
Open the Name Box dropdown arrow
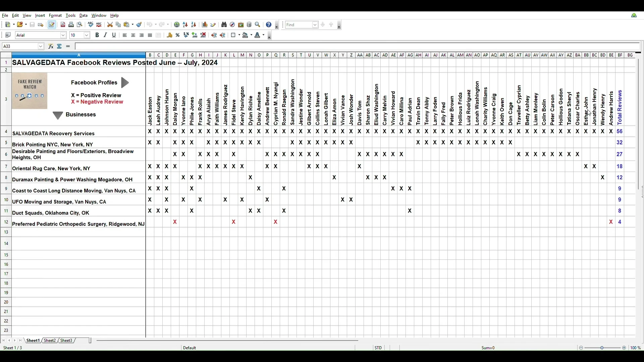[41, 47]
